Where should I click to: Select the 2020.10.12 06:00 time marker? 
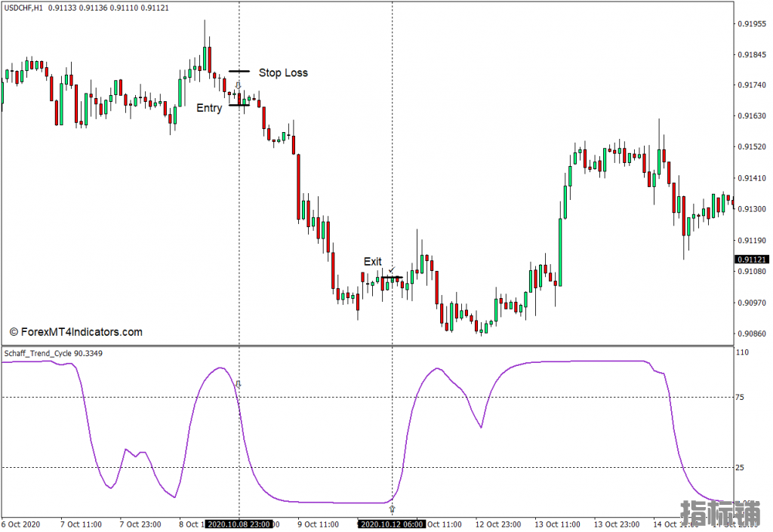coord(392,524)
